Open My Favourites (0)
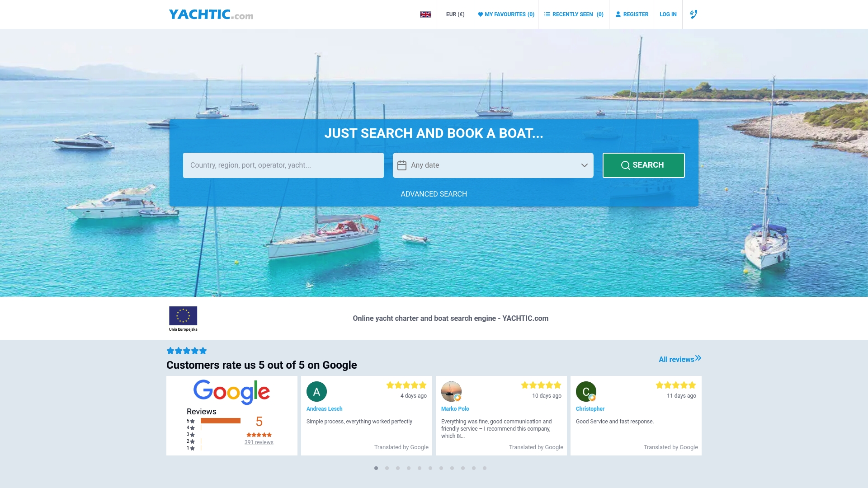 pos(506,14)
